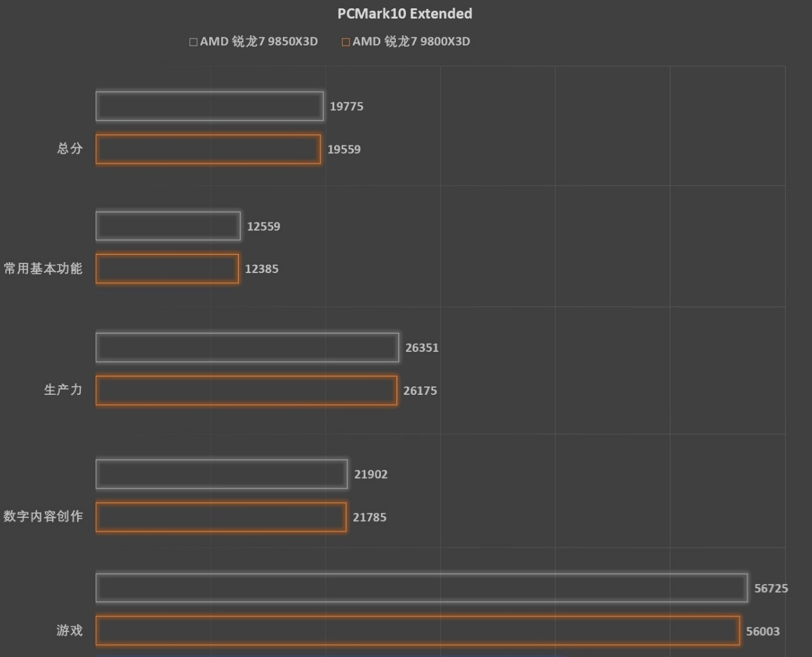812x657 pixels.
Task: Click the 常用基本功能 category axis label
Action: pyautogui.click(x=43, y=269)
